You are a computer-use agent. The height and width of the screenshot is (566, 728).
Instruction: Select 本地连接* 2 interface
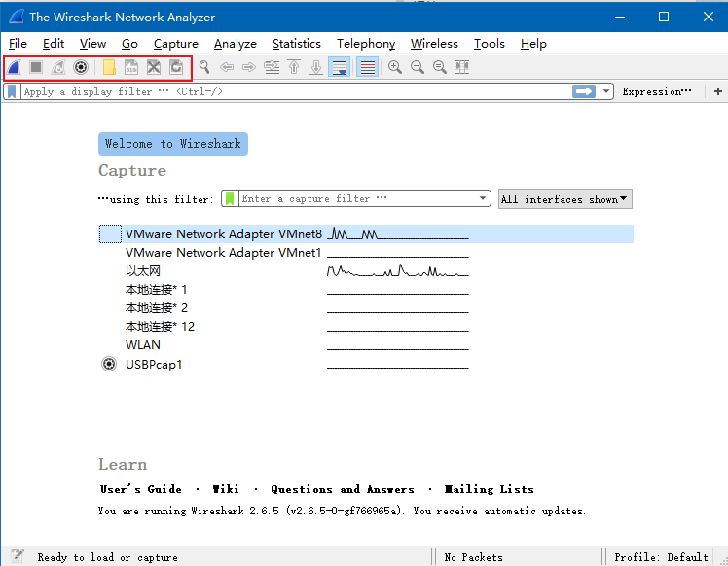tap(366, 308)
